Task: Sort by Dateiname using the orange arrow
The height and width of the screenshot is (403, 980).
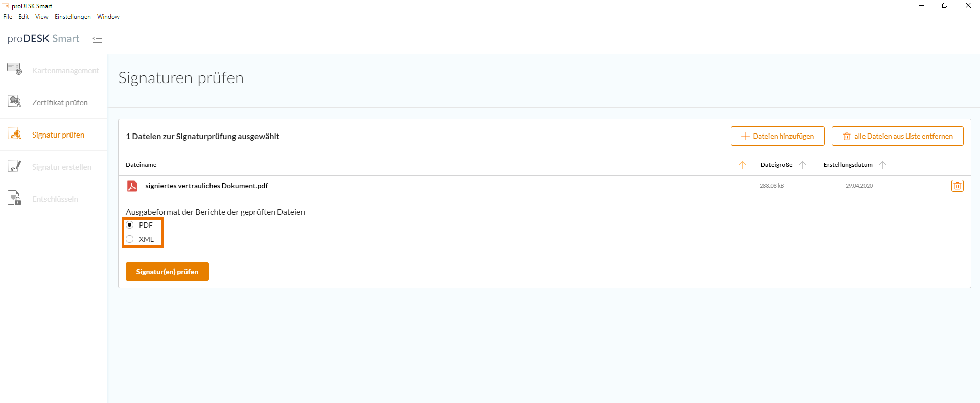Action: pos(742,165)
